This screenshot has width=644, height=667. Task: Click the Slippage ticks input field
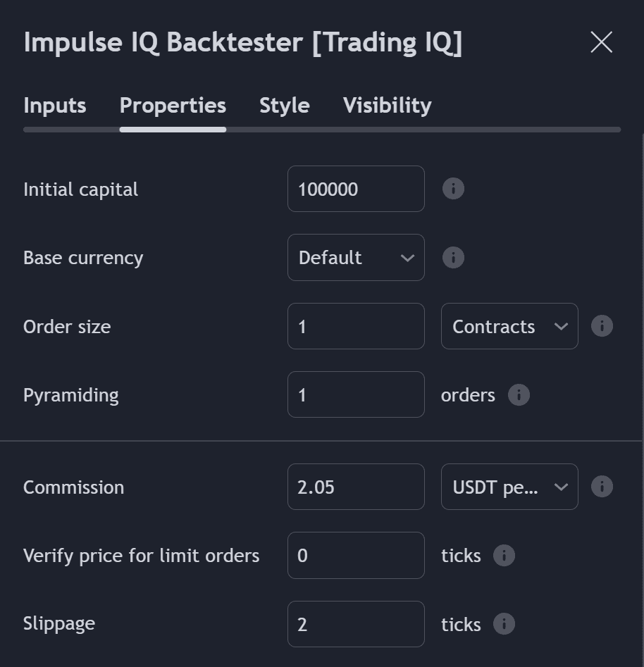point(356,624)
